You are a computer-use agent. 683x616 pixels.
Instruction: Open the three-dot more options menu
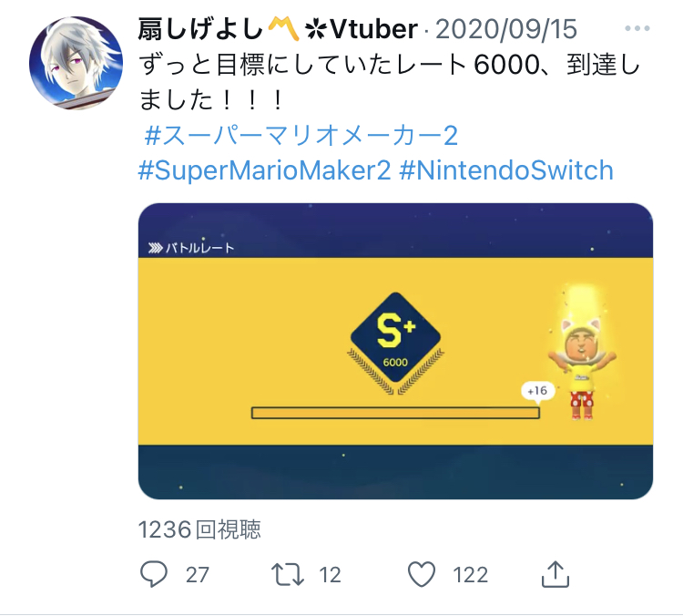(637, 28)
